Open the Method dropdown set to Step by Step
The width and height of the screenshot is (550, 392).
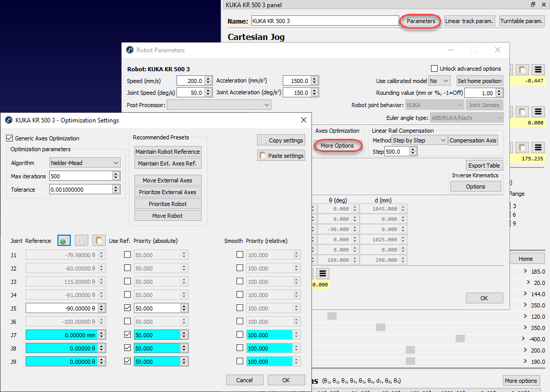pyautogui.click(x=419, y=140)
